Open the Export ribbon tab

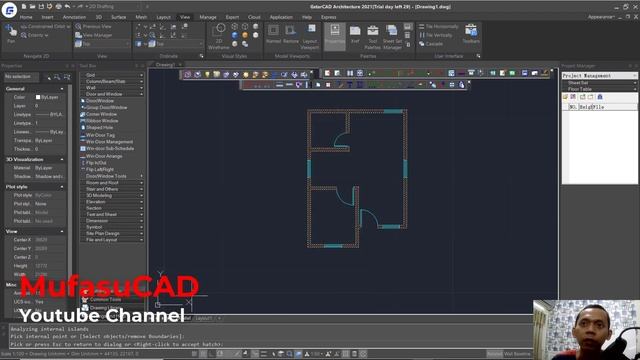coord(232,17)
